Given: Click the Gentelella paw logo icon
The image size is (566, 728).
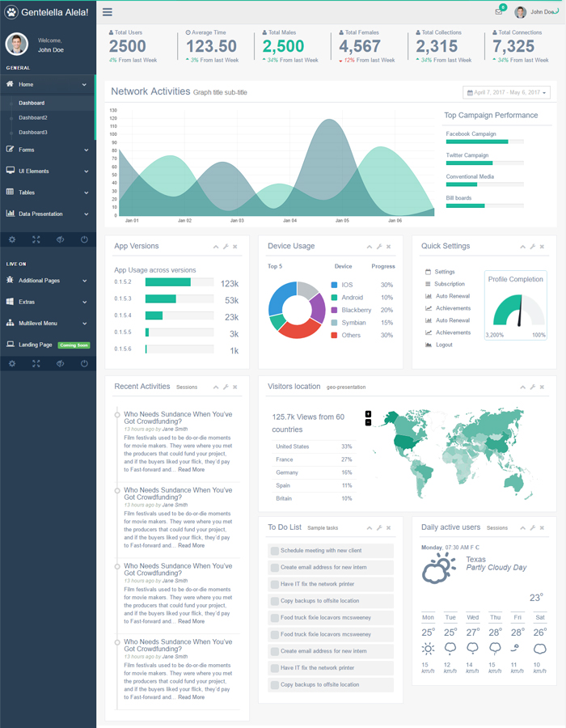Looking at the screenshot, I should [x=11, y=12].
